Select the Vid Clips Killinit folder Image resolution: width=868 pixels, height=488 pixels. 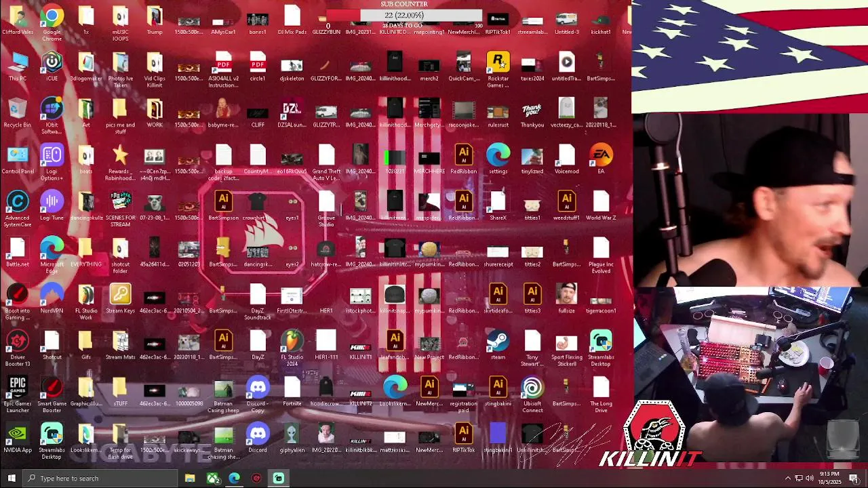(x=155, y=68)
